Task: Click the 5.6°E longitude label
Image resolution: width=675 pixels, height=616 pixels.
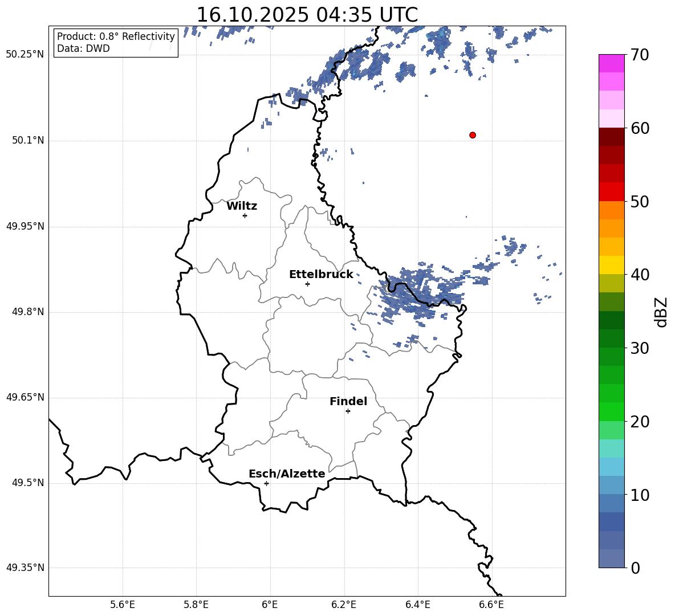Action: click(x=123, y=605)
